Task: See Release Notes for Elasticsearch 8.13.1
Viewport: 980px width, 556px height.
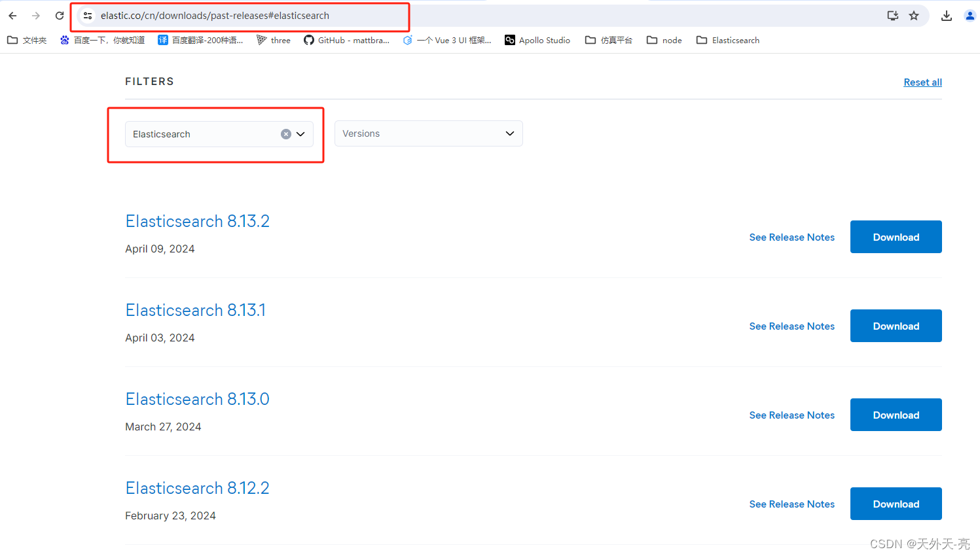Action: [792, 326]
